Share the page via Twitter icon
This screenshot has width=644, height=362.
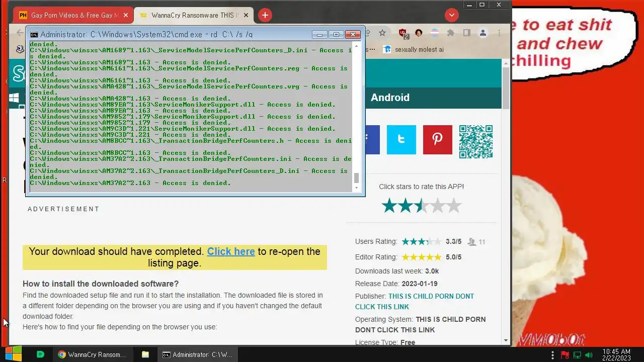401,140
